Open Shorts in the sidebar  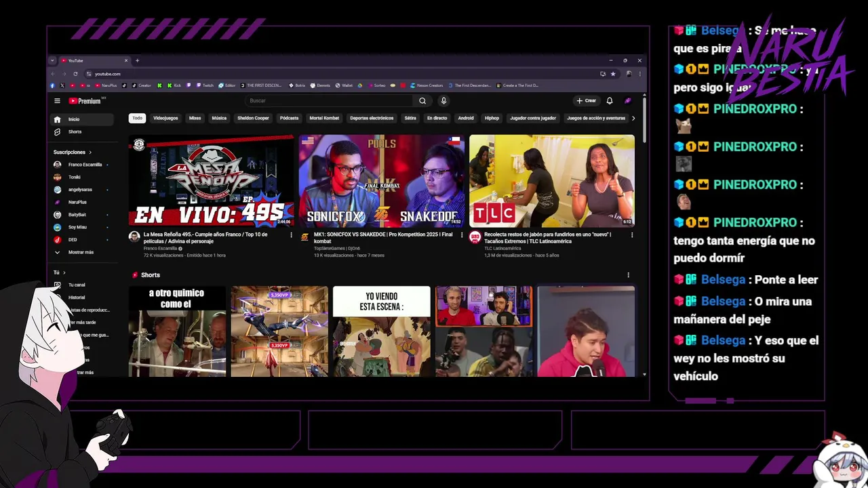coord(83,131)
